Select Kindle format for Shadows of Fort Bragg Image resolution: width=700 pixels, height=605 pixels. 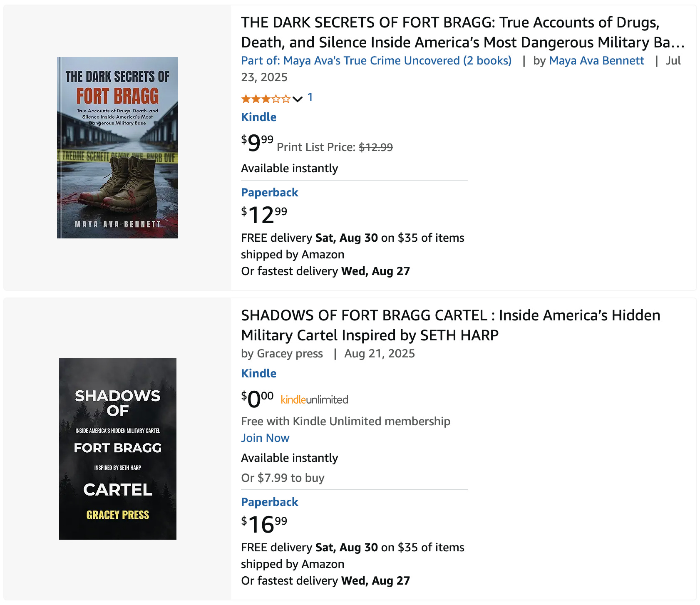(x=258, y=374)
